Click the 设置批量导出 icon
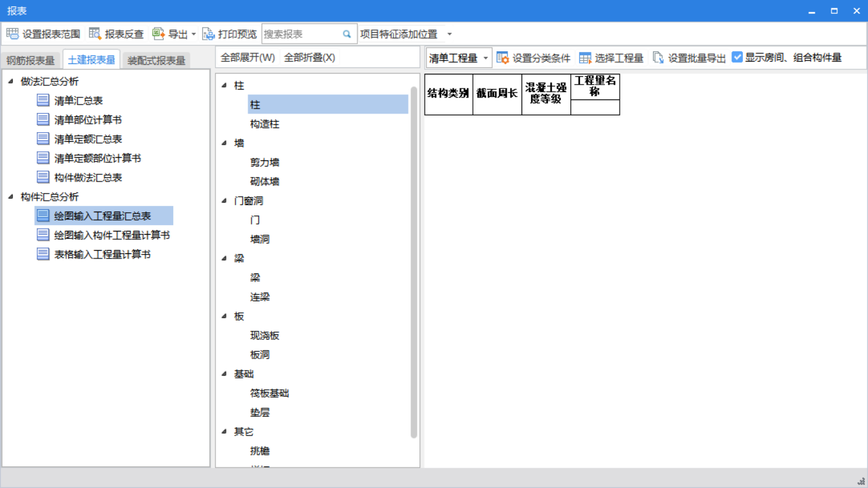Screen dimensions: 868x488 tap(658, 58)
